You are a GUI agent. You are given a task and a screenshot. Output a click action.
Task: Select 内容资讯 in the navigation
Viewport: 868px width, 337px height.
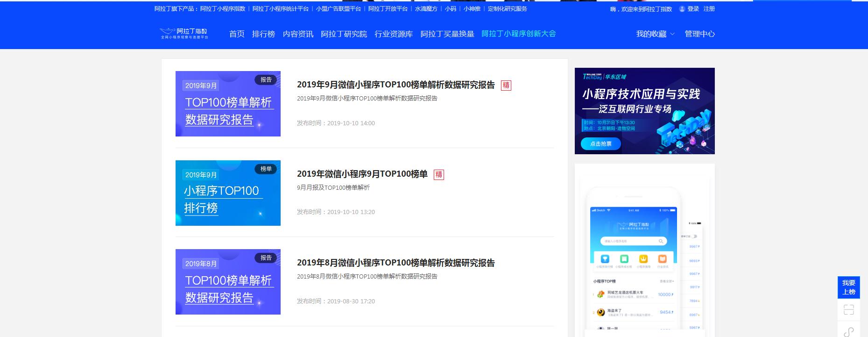(298, 34)
